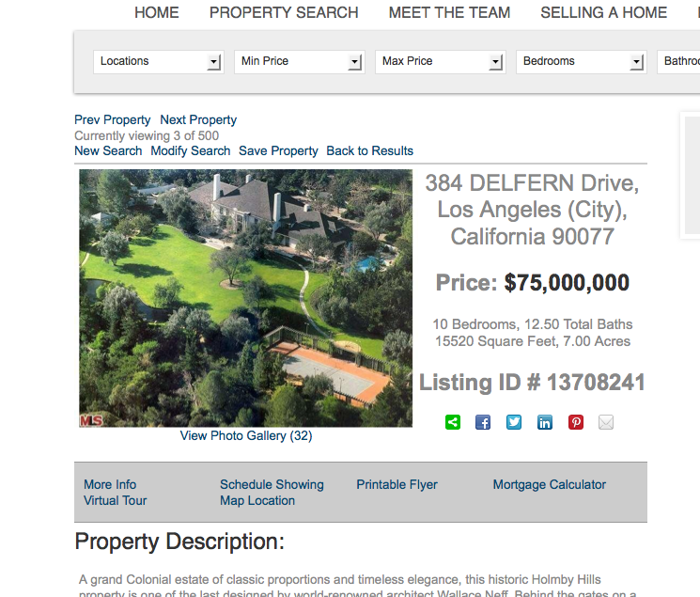Open the Mortgage Calculator
The height and width of the screenshot is (597, 700).
click(x=549, y=484)
